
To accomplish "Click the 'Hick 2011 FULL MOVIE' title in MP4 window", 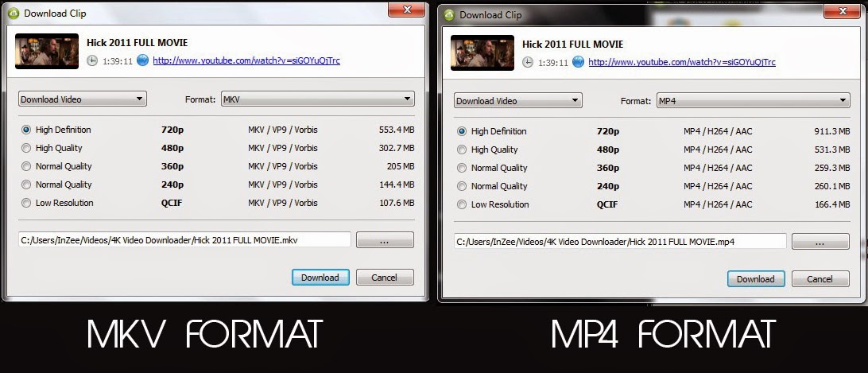I will (573, 44).
